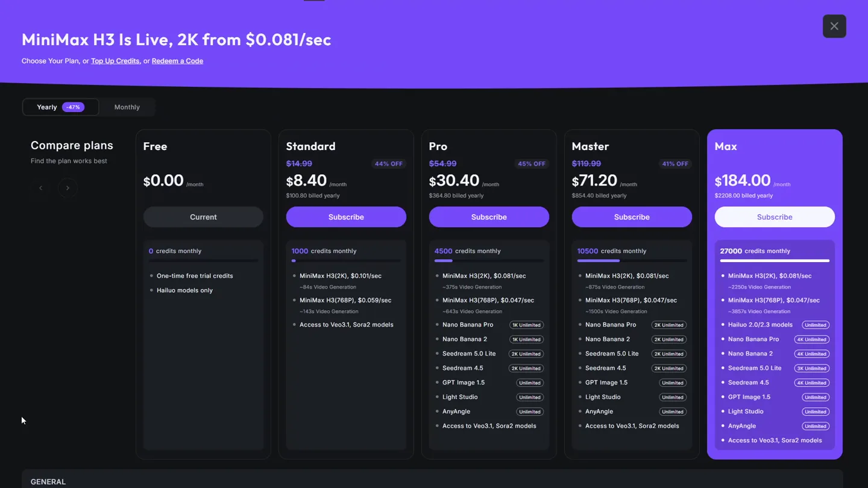Subscribe to the Pro plan
The width and height of the screenshot is (868, 488).
(489, 217)
